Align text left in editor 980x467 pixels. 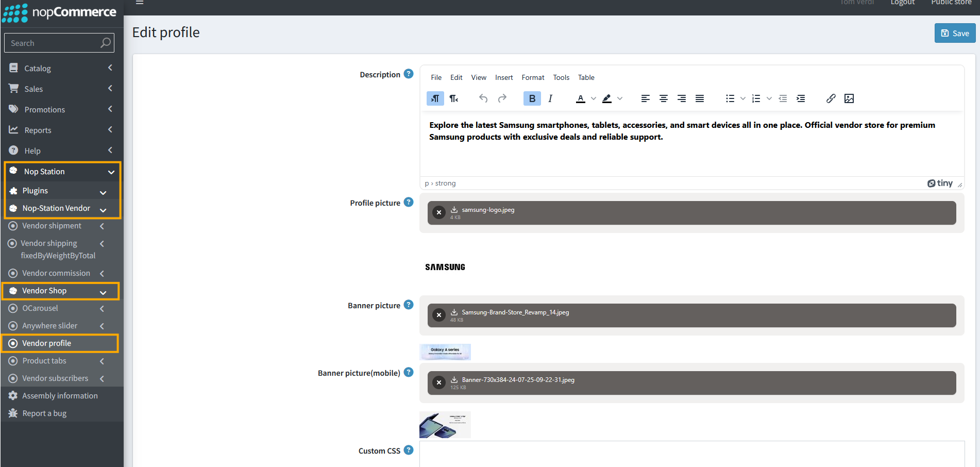click(x=645, y=98)
